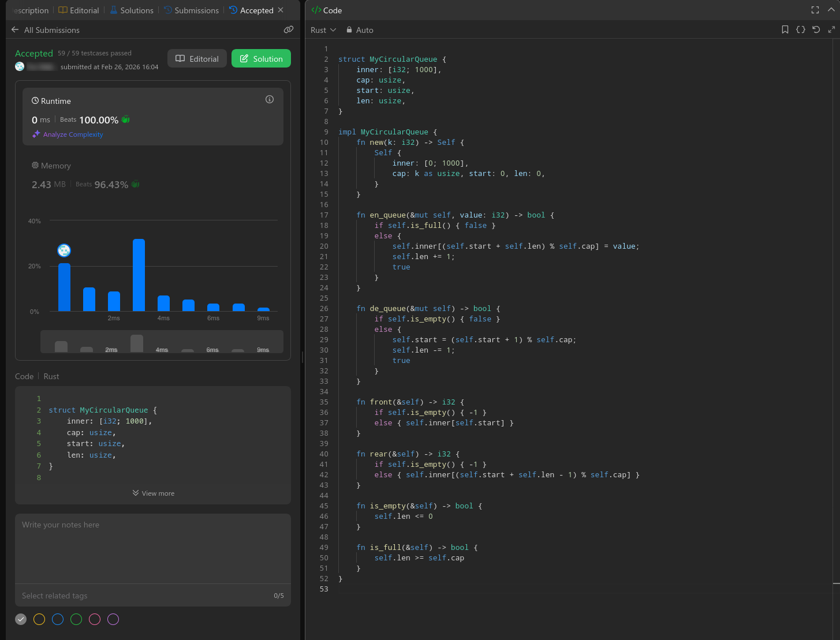Select the gray checked tag circle
The height and width of the screenshot is (640, 840).
click(21, 619)
